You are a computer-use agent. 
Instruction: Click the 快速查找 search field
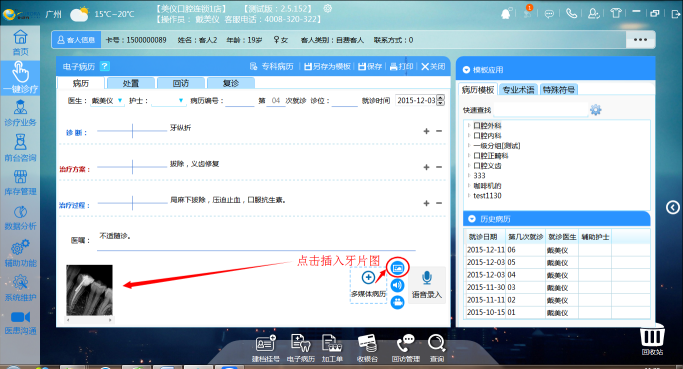pos(540,110)
